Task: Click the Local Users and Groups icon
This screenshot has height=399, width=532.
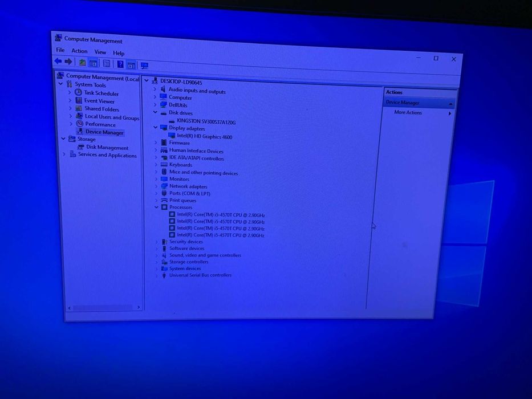Action: pyautogui.click(x=79, y=116)
